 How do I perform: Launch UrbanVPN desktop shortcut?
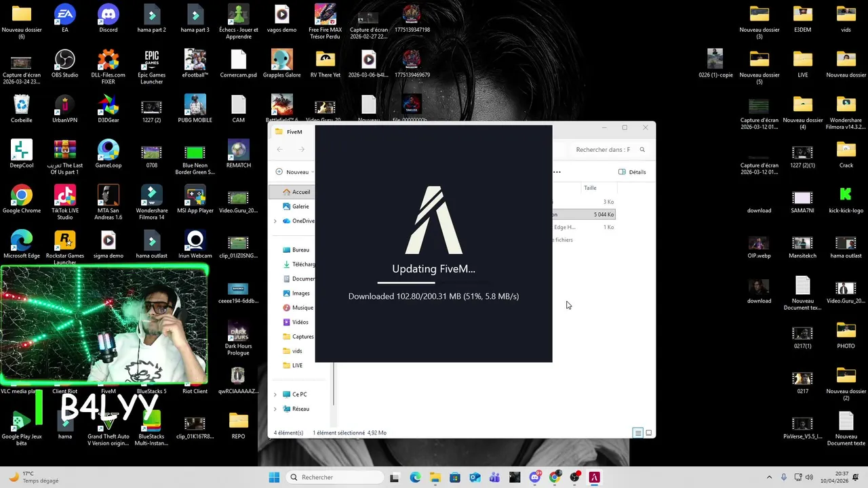pos(65,108)
